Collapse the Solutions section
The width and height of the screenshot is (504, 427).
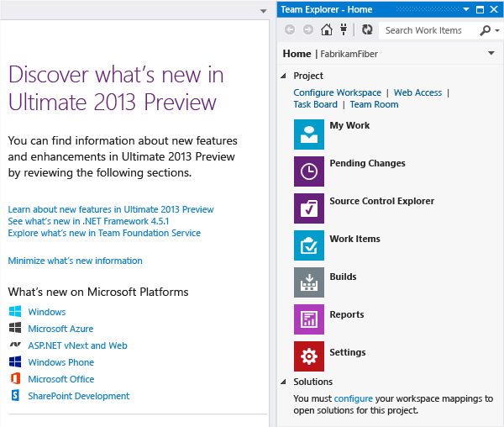click(x=283, y=382)
